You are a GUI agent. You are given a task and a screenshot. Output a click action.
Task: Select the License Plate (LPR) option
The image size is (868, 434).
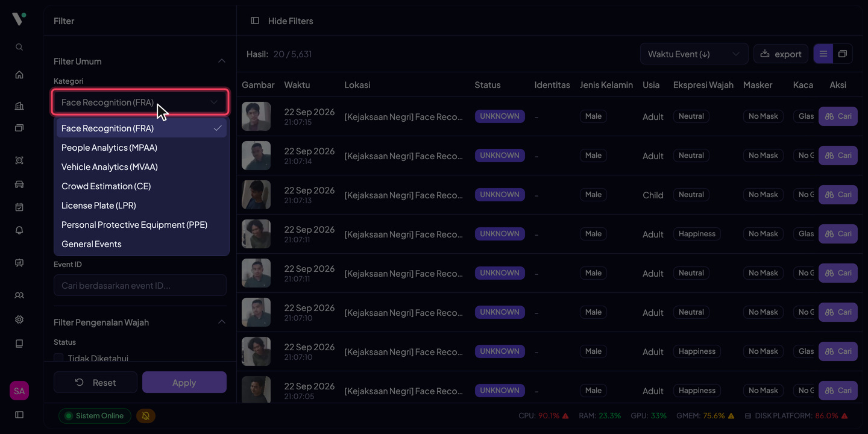point(142,205)
